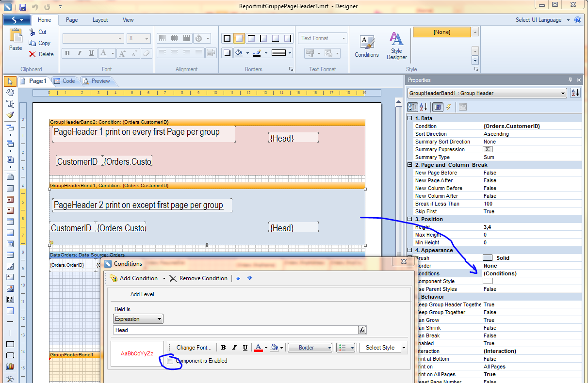This screenshot has width=588, height=383.
Task: Select the [None] style in gallery
Action: pyautogui.click(x=442, y=32)
